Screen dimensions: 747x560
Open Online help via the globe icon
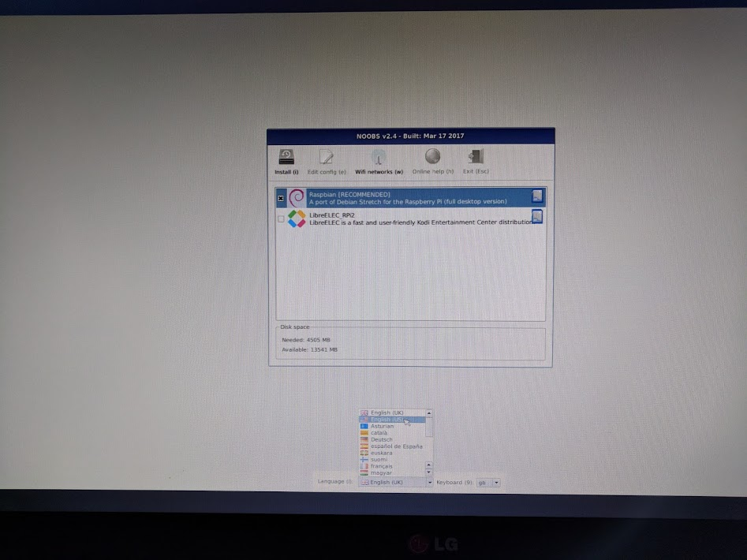tap(432, 158)
